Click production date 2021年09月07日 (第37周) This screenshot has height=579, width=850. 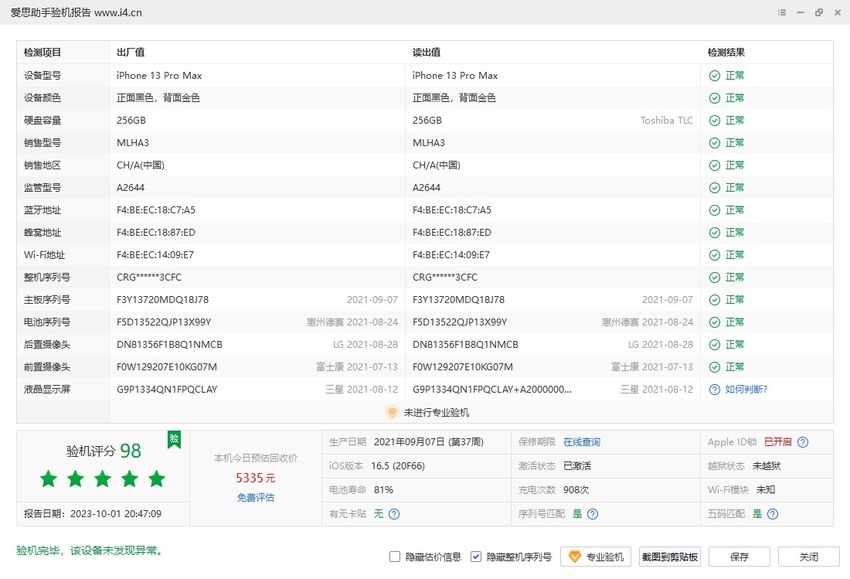click(429, 442)
